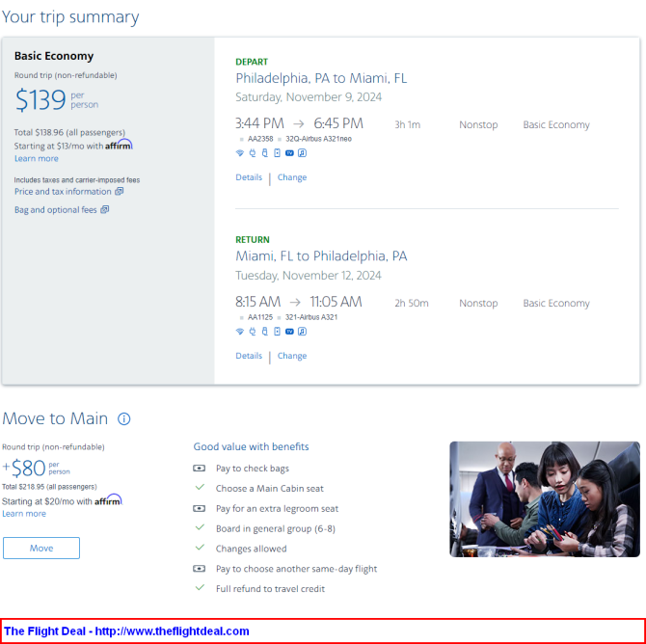Click the Wi-Fi icon for flight AA1125
646x644 pixels.
240,332
